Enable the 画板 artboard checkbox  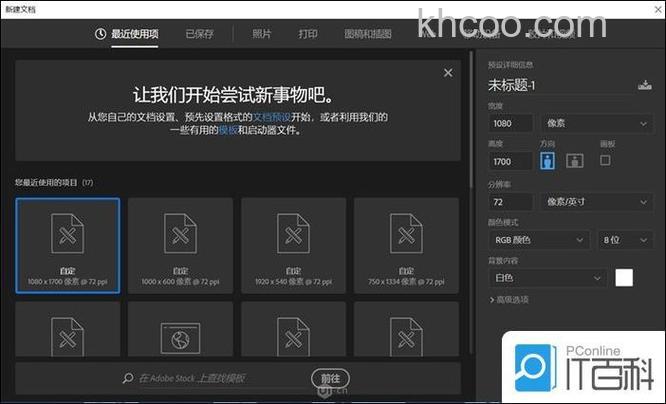click(x=605, y=160)
